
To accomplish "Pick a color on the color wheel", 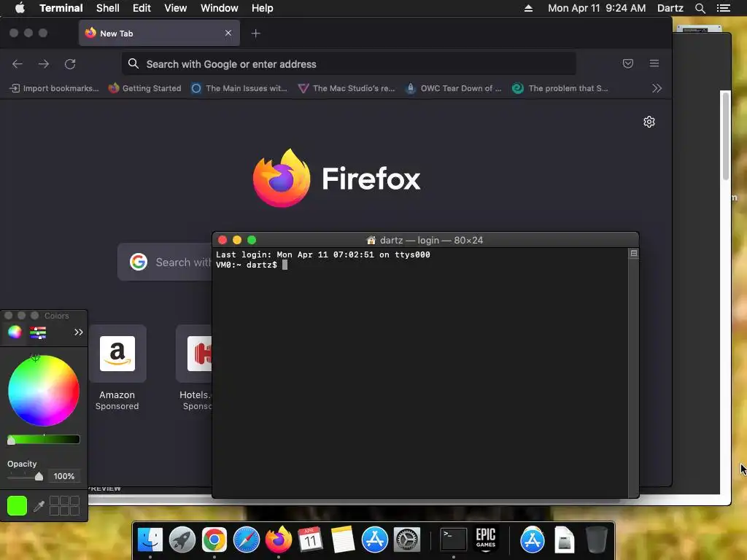I will (x=43, y=391).
